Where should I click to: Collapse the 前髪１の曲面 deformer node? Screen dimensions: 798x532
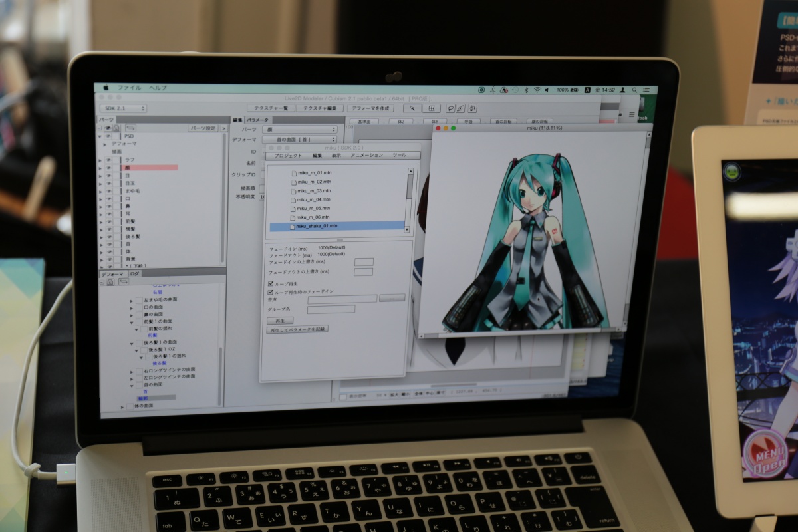132,322
